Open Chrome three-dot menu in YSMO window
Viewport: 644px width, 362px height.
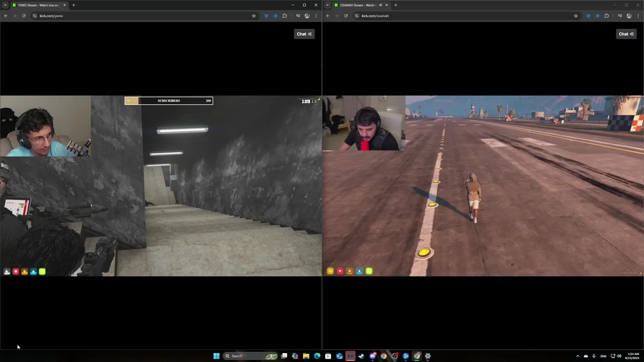(316, 16)
